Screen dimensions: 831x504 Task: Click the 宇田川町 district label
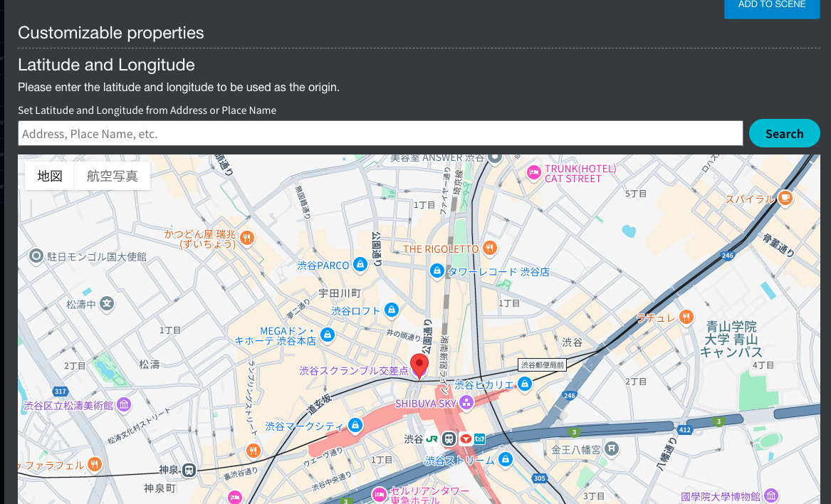coord(340,293)
